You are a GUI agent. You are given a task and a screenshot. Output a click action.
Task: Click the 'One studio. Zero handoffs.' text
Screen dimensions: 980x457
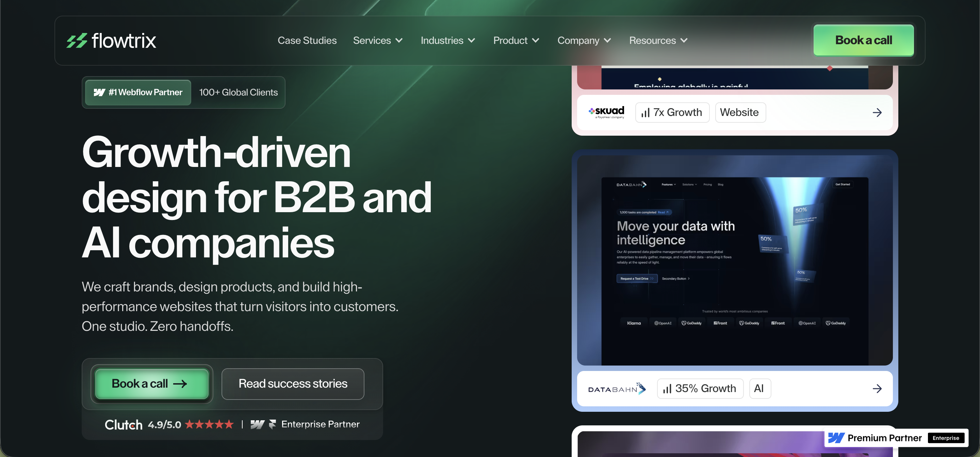158,326
